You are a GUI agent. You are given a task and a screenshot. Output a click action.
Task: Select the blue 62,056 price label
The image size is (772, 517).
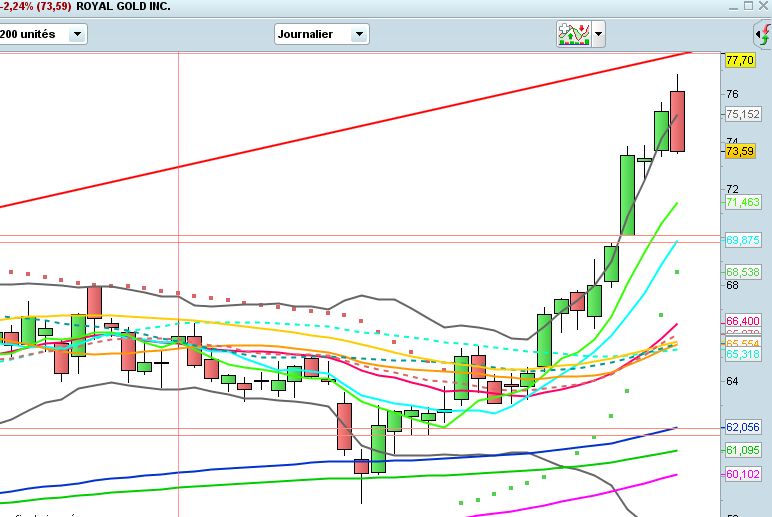tap(743, 427)
